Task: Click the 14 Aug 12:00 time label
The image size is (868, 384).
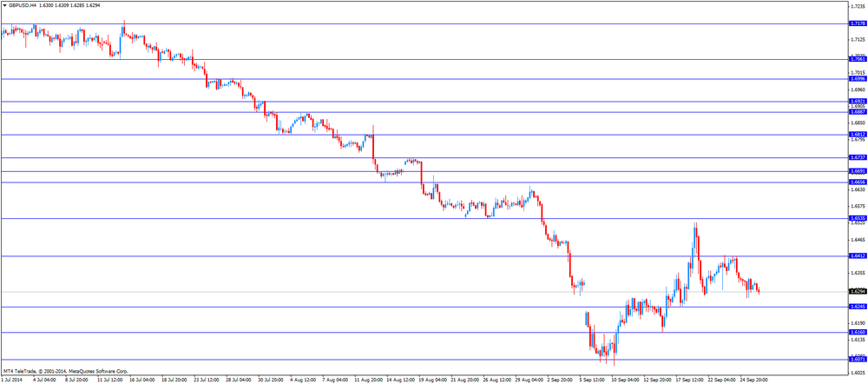Action: coord(402,381)
